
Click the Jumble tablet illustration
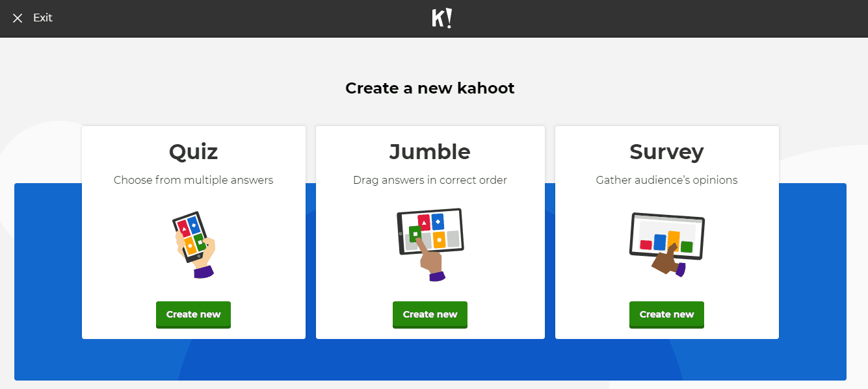tap(430, 243)
